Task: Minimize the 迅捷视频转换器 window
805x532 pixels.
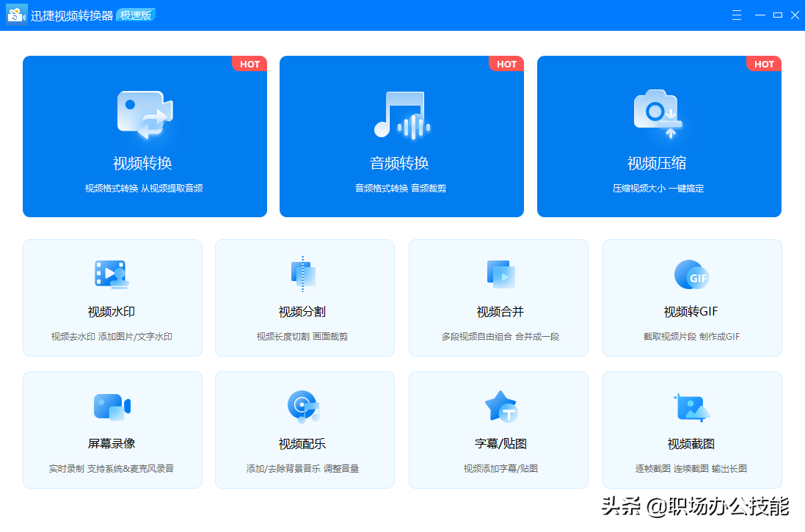Action: point(760,15)
